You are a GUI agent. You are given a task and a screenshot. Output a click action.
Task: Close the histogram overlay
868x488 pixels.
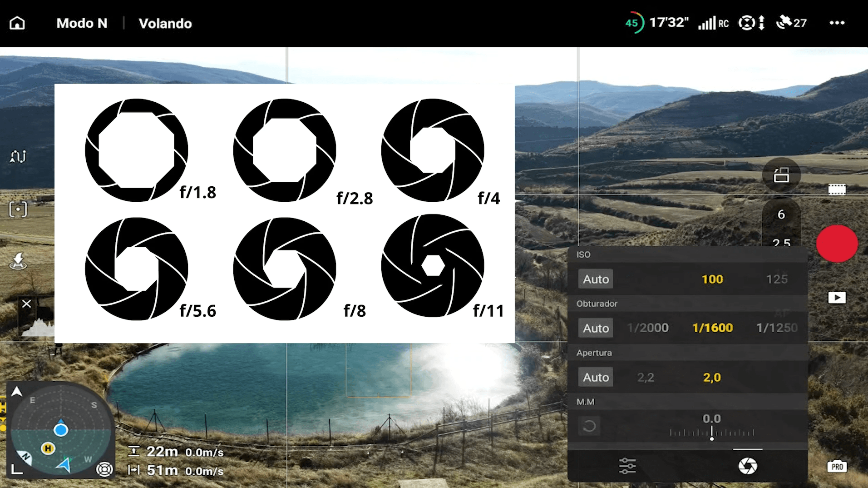click(27, 304)
